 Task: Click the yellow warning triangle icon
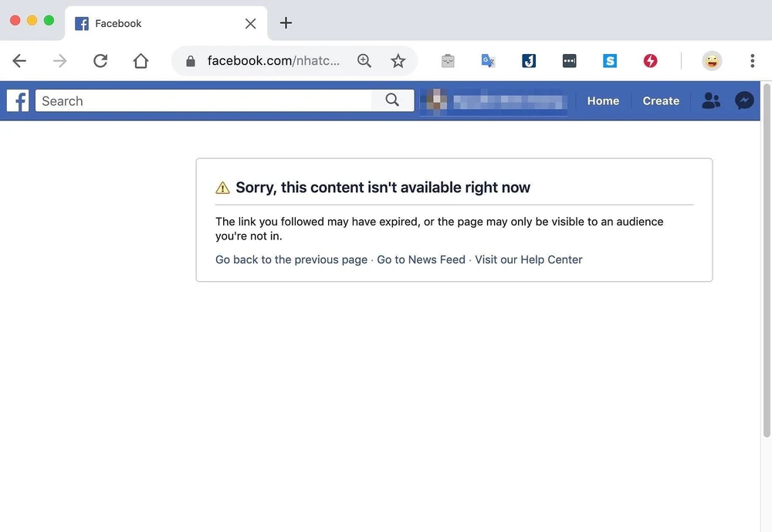coord(222,188)
